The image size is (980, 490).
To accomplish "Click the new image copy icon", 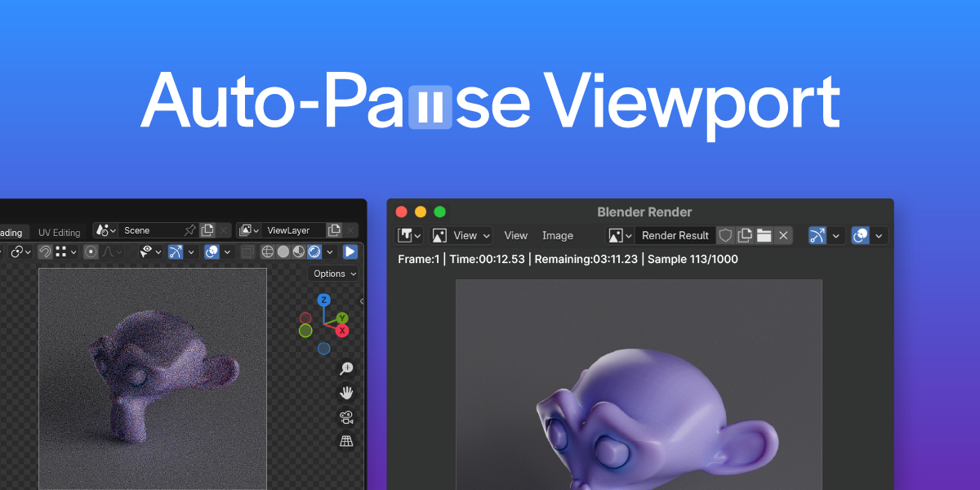I will pyautogui.click(x=745, y=235).
